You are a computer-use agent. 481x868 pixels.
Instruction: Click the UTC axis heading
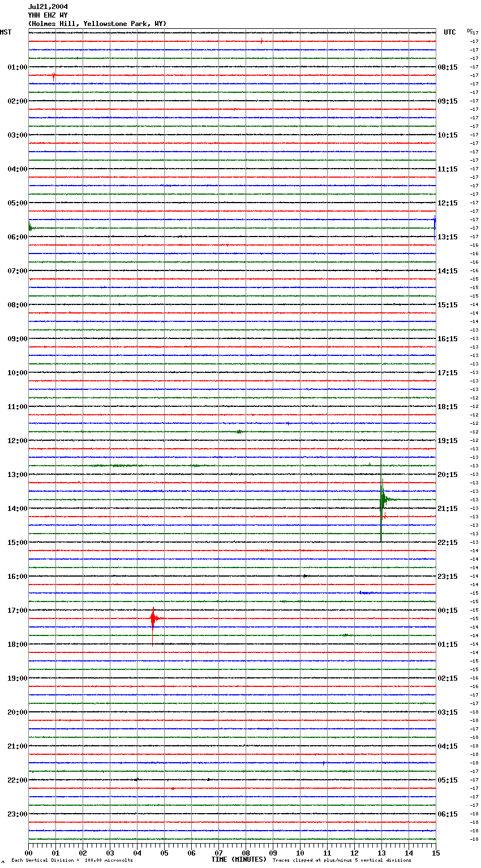(x=450, y=33)
